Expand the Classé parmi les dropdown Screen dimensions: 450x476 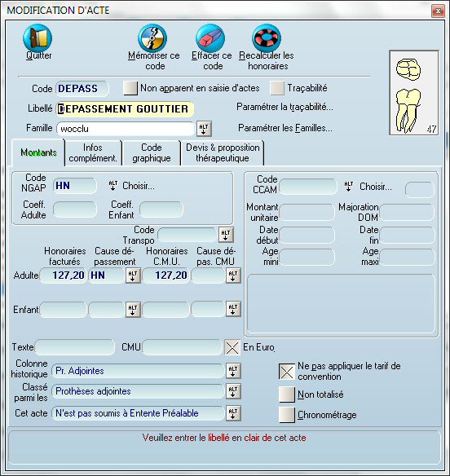coord(233,391)
